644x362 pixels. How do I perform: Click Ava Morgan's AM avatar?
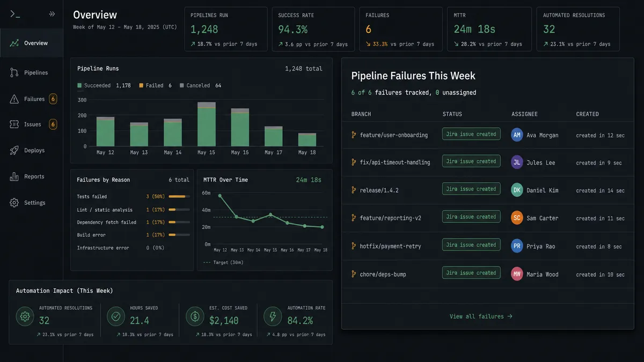pyautogui.click(x=517, y=135)
